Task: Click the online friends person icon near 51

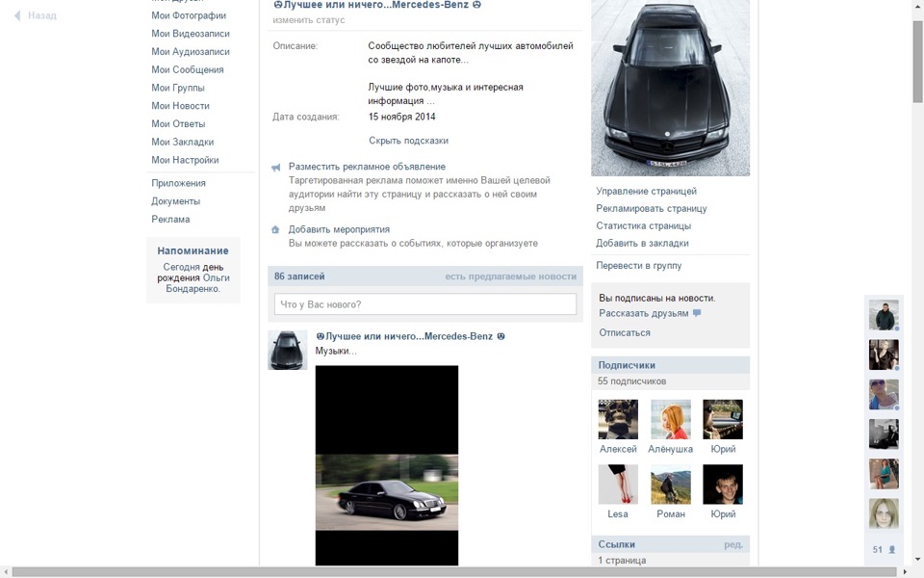Action: point(891,550)
